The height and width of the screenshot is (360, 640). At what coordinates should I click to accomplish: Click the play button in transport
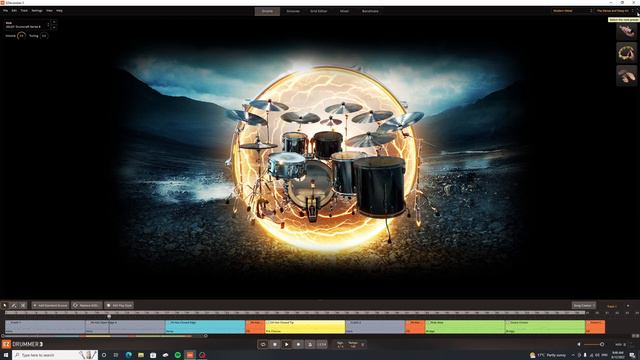tap(287, 344)
